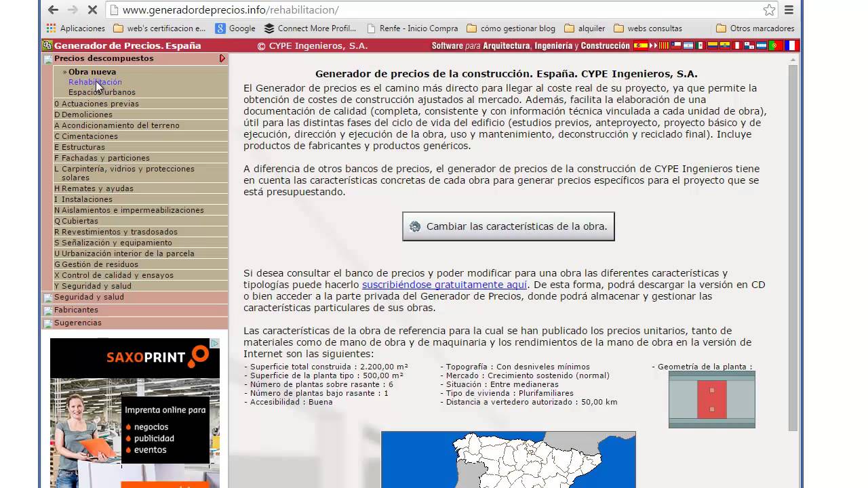
Task: Click the Geometría de la planta diagram
Action: pos(711,399)
